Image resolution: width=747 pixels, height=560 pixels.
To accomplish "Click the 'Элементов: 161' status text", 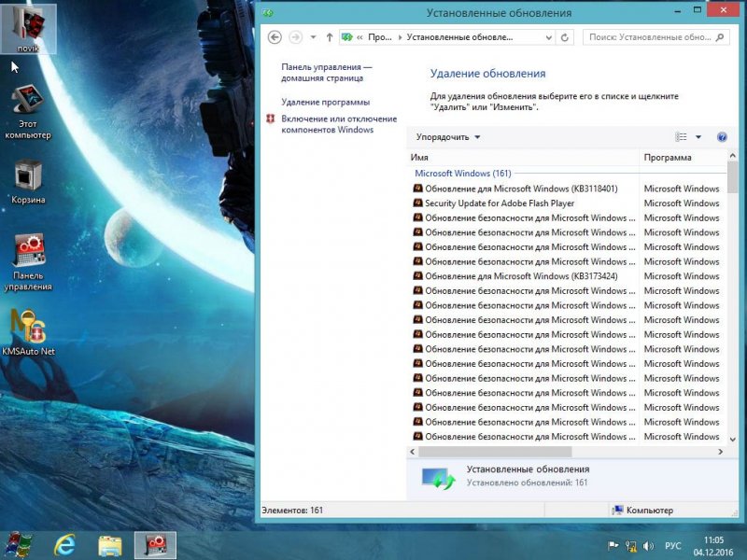I will point(292,510).
